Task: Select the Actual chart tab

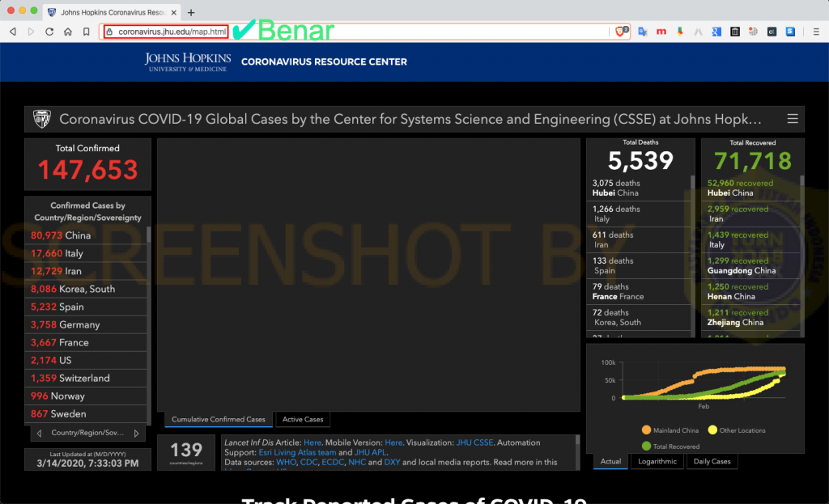Action: click(610, 461)
